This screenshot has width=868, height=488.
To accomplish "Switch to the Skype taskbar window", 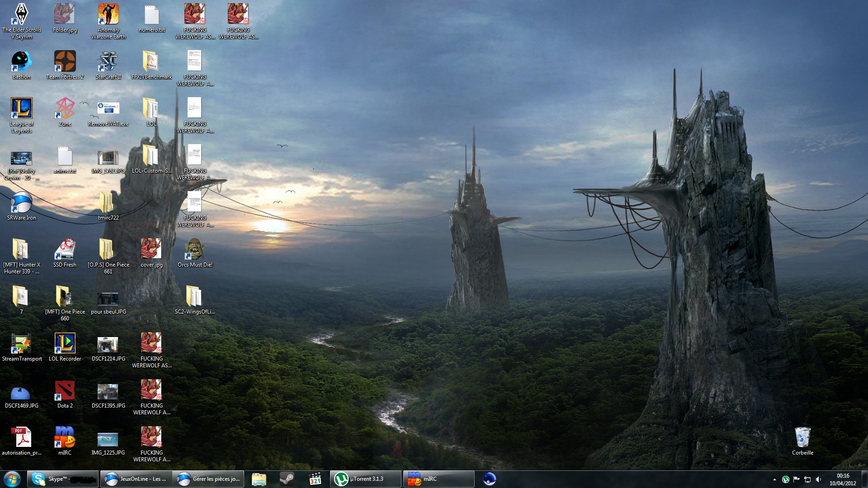I will [63, 479].
